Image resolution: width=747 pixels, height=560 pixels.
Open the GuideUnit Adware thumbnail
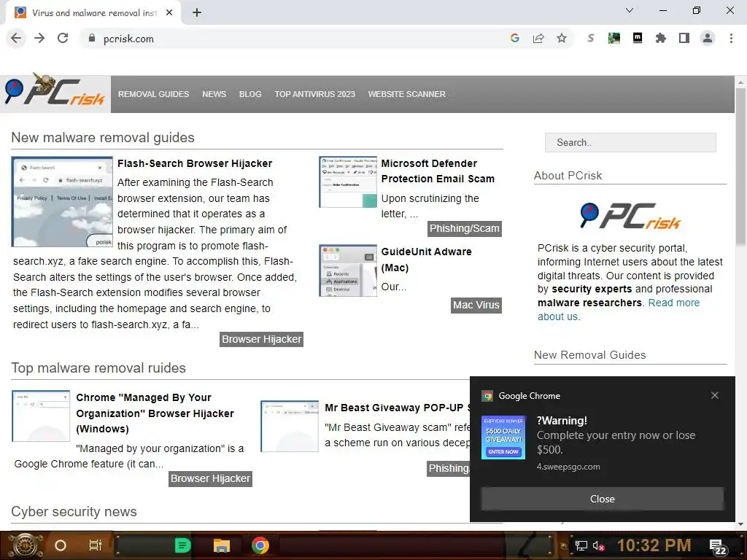click(x=348, y=271)
